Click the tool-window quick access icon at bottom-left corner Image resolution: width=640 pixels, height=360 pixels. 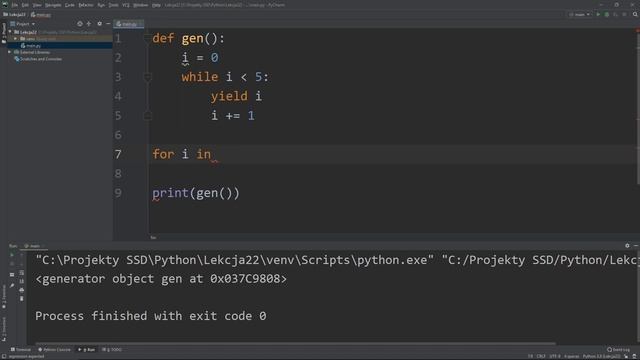pos(3,357)
